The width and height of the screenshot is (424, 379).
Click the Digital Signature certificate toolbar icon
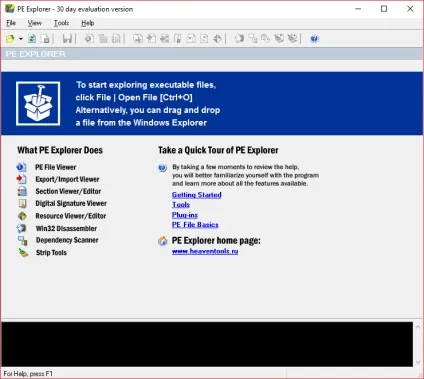178,39
